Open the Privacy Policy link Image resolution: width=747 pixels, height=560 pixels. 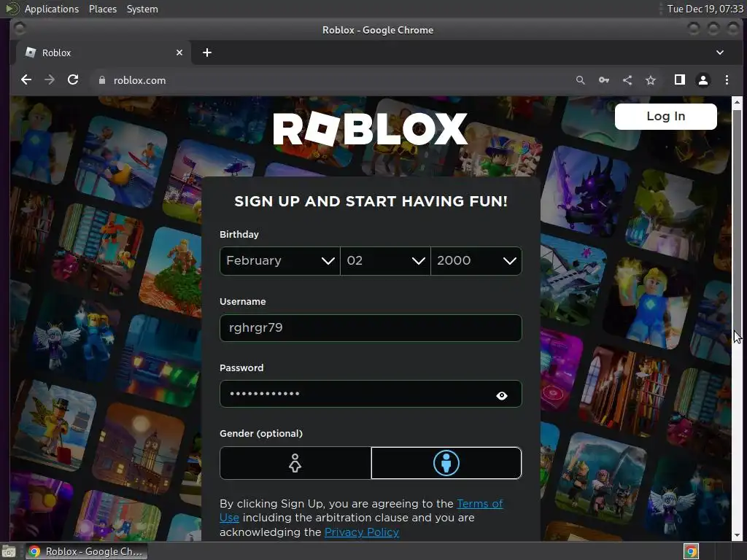pos(362,532)
